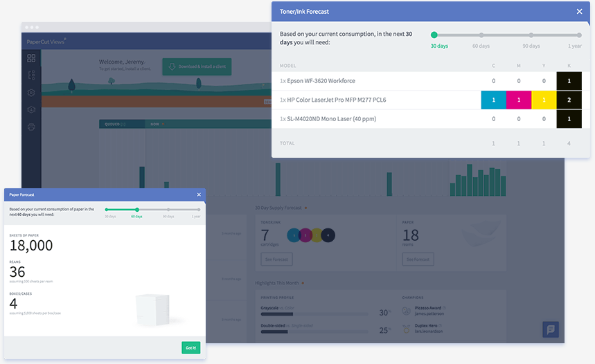This screenshot has height=364, width=595.
Task: Close the Paper Forecast dialog
Action: coord(199,194)
